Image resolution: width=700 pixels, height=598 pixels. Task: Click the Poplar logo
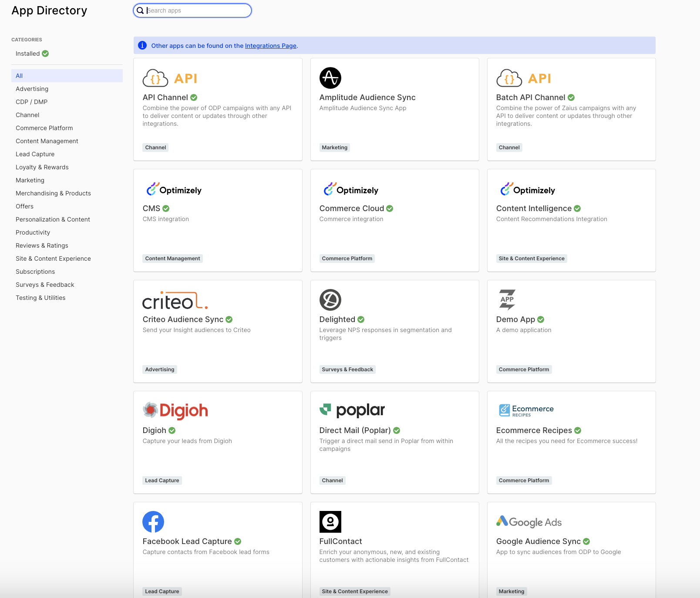coord(352,410)
